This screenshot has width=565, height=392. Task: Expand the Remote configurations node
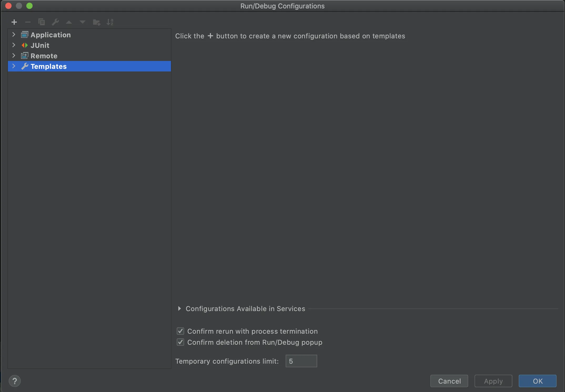pyautogui.click(x=14, y=56)
